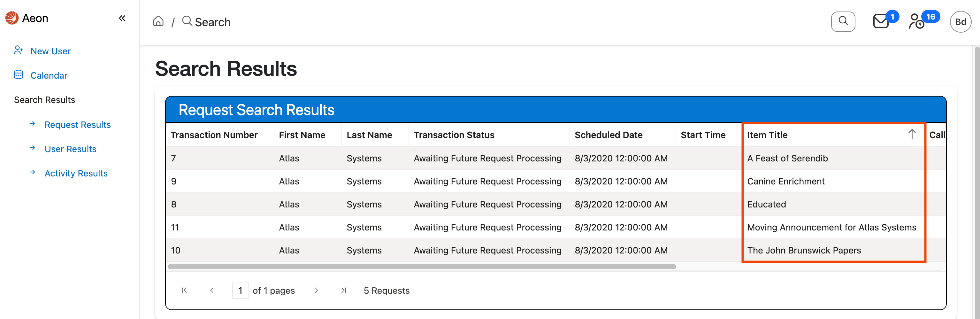Click the home breadcrumb icon
The width and height of the screenshot is (980, 319).
tap(158, 21)
